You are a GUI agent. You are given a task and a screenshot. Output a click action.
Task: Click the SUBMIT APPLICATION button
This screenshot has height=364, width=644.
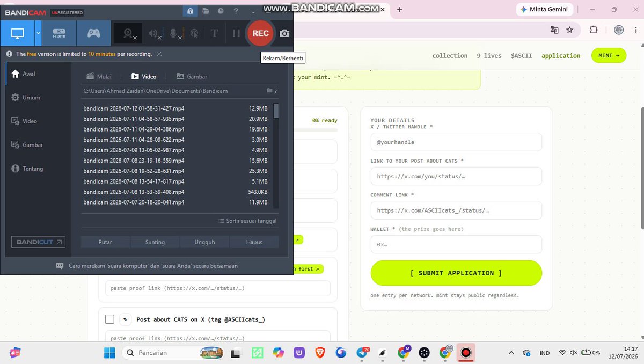456,273
